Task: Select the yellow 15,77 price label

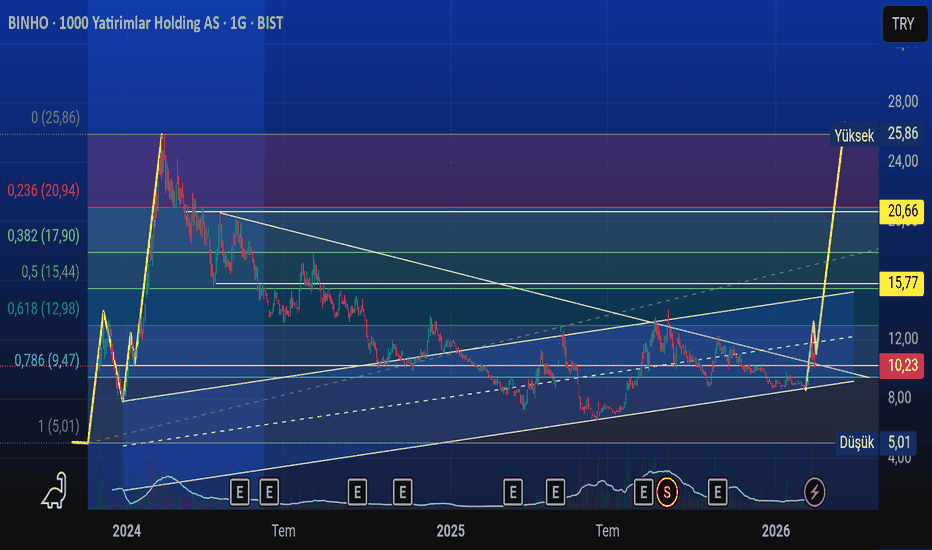Action: (902, 283)
